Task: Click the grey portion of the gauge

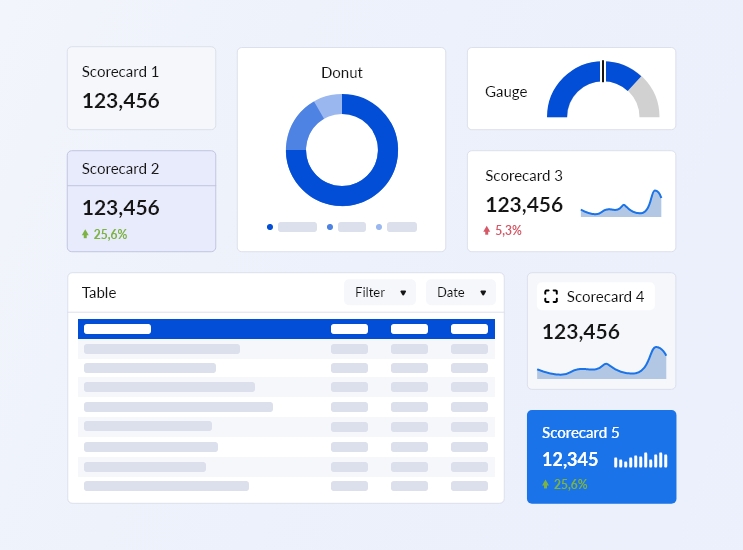Action: (x=646, y=99)
